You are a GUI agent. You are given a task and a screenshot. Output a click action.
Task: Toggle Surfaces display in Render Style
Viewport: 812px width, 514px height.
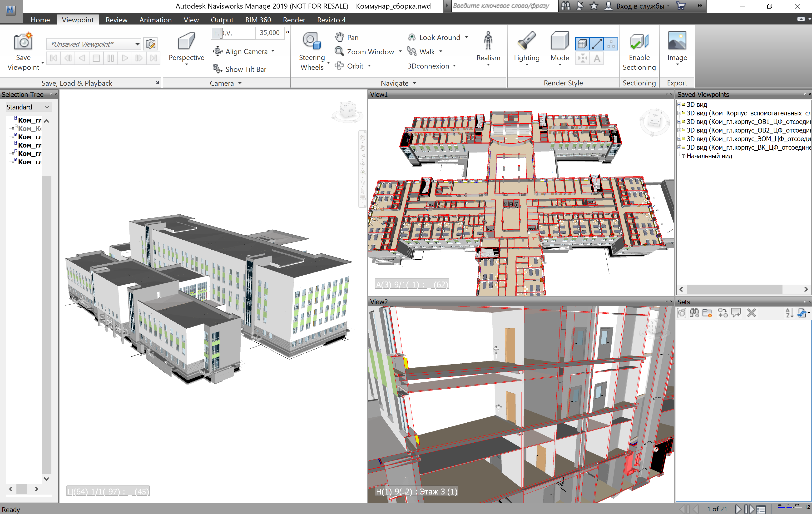pyautogui.click(x=582, y=44)
